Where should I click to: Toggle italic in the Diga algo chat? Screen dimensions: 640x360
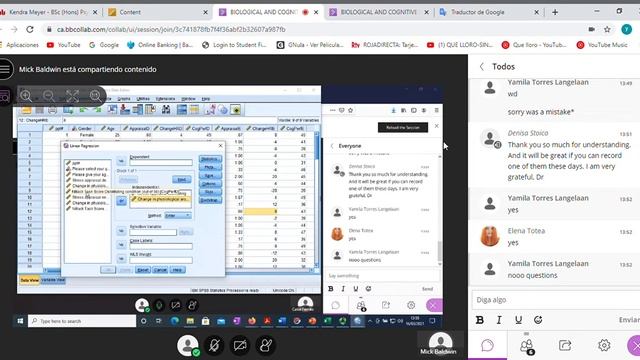tap(499, 320)
